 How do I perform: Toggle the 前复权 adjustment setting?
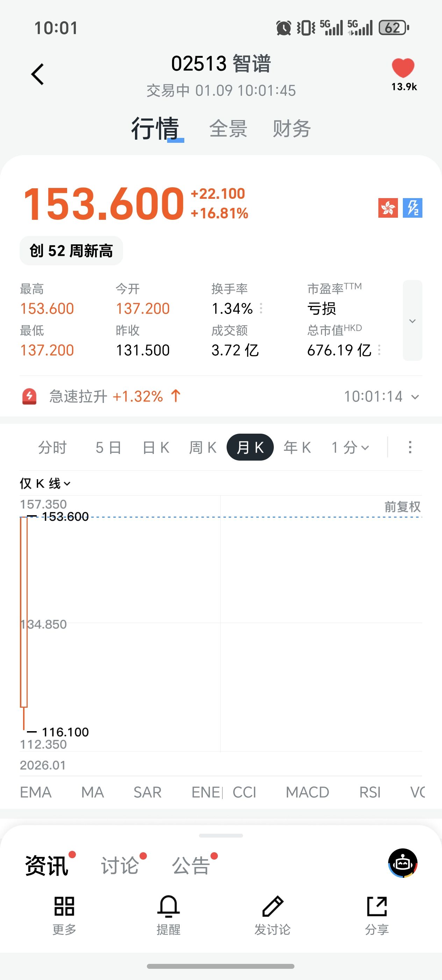402,507
